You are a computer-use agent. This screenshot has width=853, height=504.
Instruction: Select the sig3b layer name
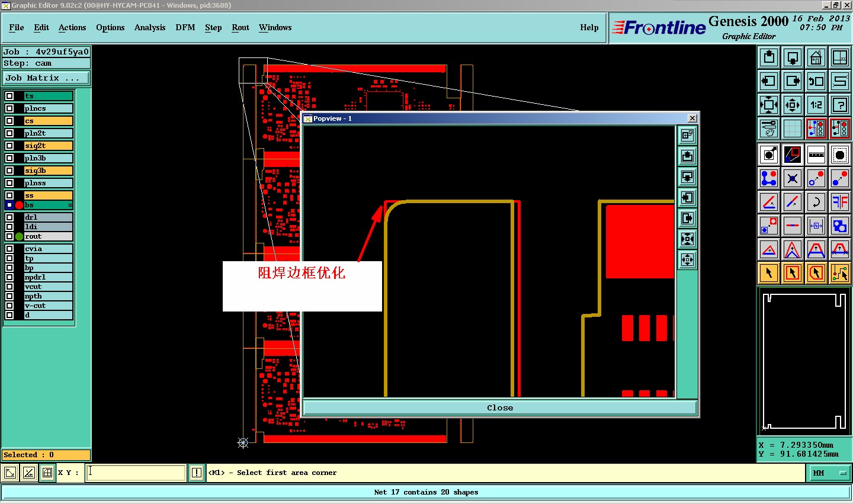tap(49, 171)
